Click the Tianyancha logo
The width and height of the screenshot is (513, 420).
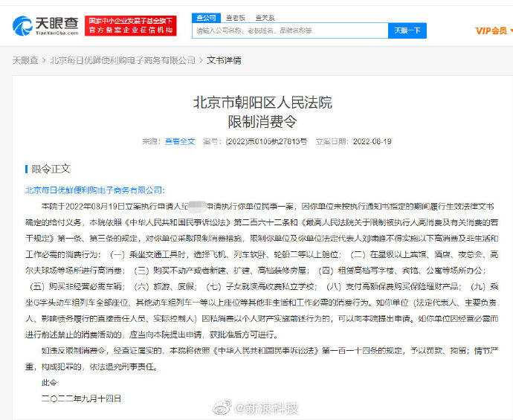pyautogui.click(x=45, y=26)
